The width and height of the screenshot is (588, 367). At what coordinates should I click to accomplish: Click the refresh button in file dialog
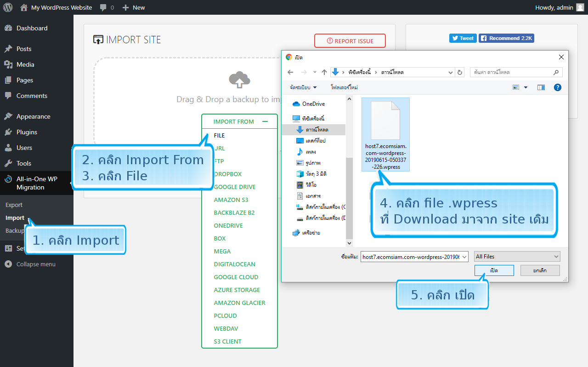[x=460, y=72]
